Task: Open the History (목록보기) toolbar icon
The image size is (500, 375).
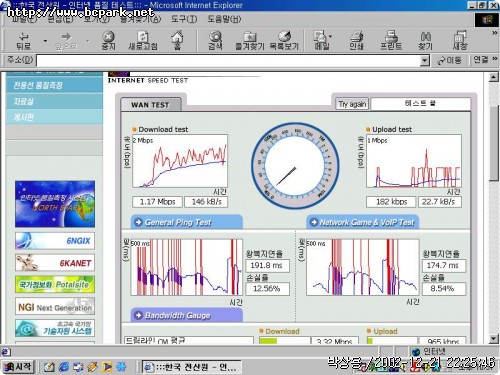Action: tap(284, 41)
